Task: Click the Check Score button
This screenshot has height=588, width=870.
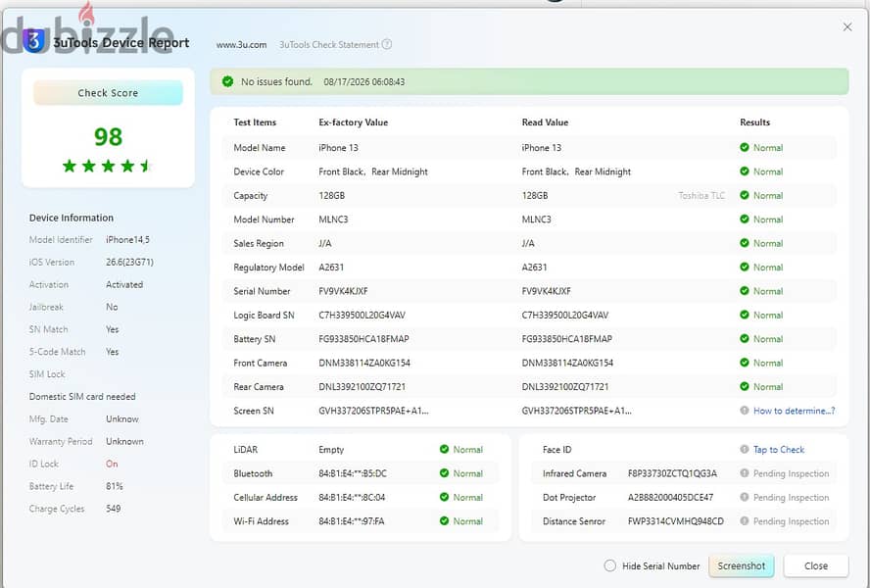Action: tap(108, 93)
